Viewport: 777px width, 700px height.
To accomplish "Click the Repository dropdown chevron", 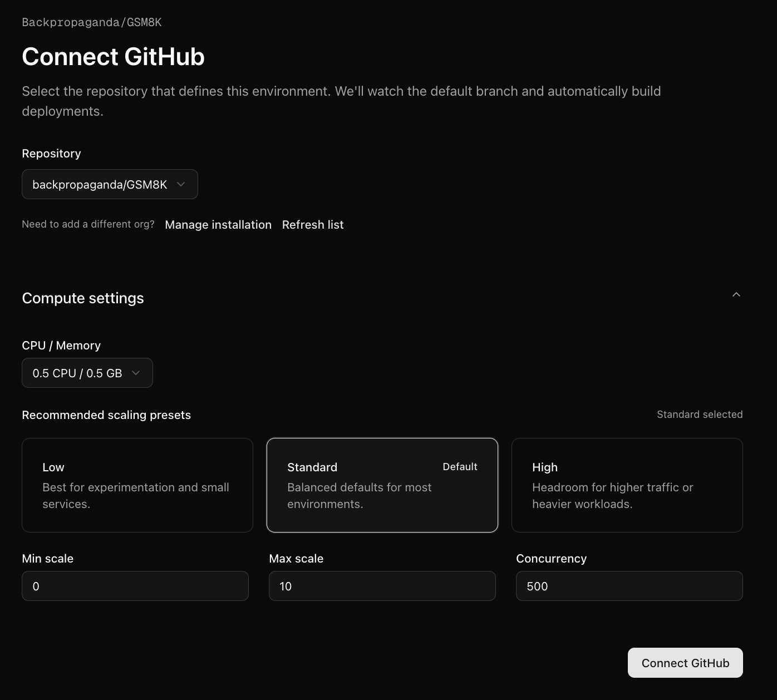I will (x=180, y=184).
